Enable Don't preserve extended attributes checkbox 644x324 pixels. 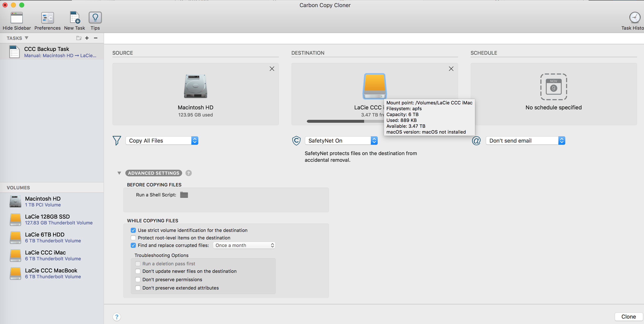(138, 288)
